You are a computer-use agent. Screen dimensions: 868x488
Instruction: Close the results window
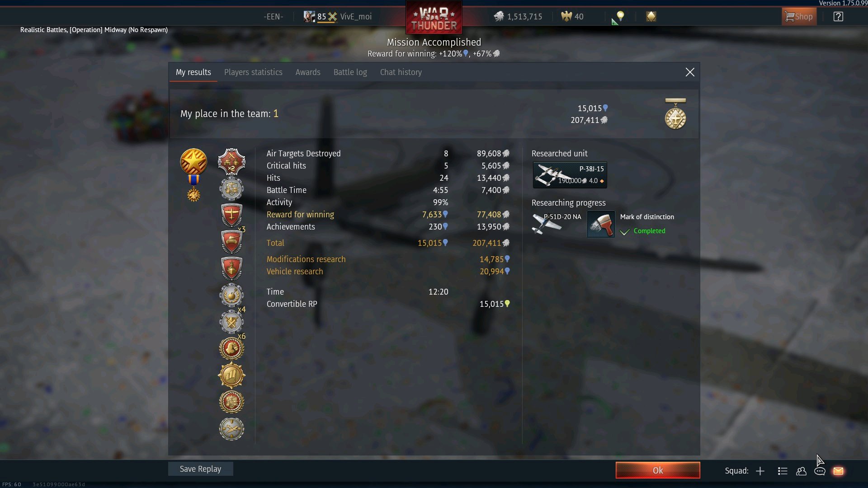pyautogui.click(x=690, y=72)
